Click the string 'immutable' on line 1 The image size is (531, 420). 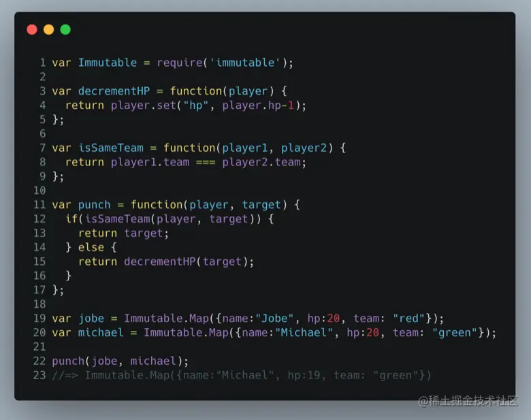245,63
